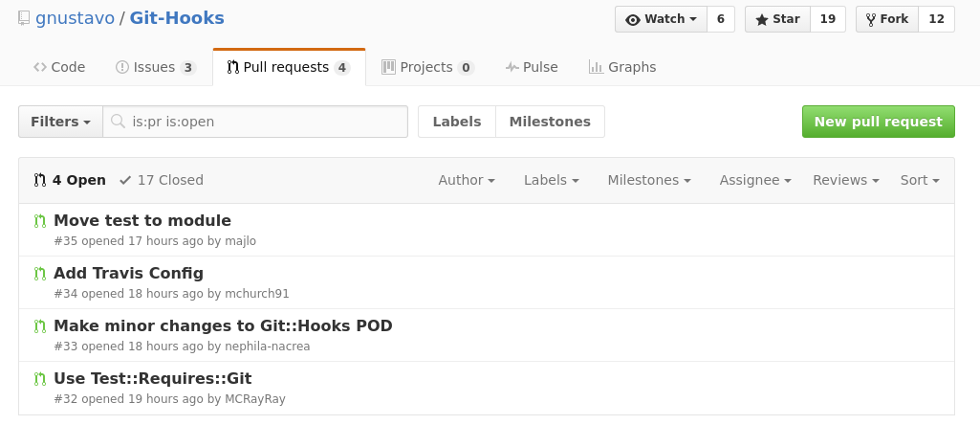Image resolution: width=980 pixels, height=425 pixels.
Task: Click PR icon beside Make minor changes title
Action: tap(40, 326)
